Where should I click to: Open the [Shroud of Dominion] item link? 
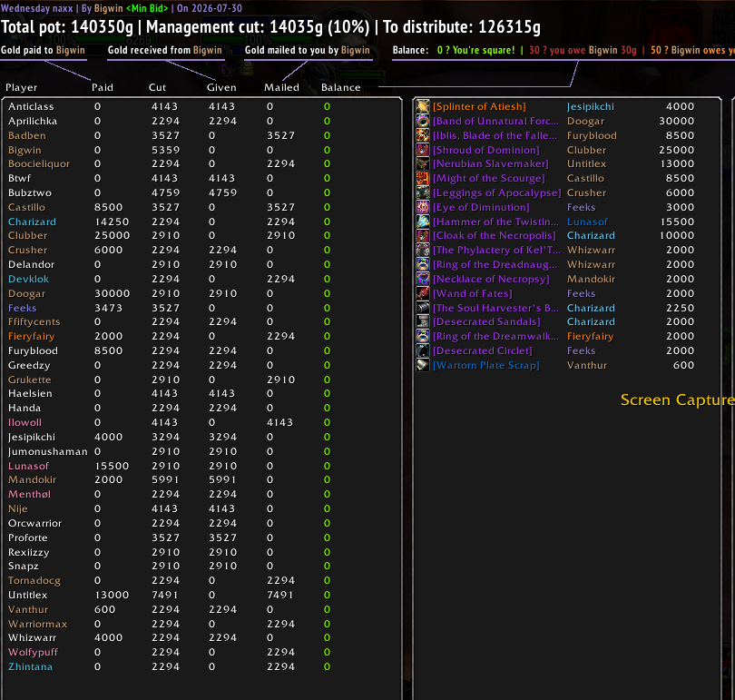tap(486, 150)
